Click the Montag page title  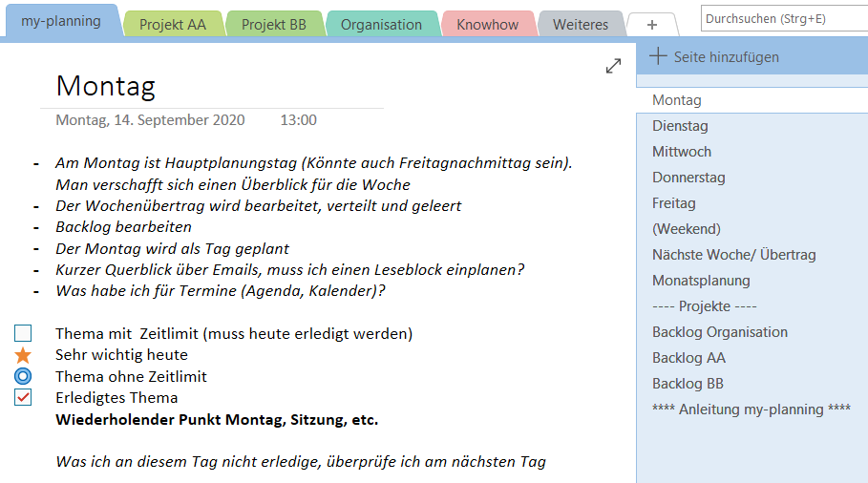[106, 86]
